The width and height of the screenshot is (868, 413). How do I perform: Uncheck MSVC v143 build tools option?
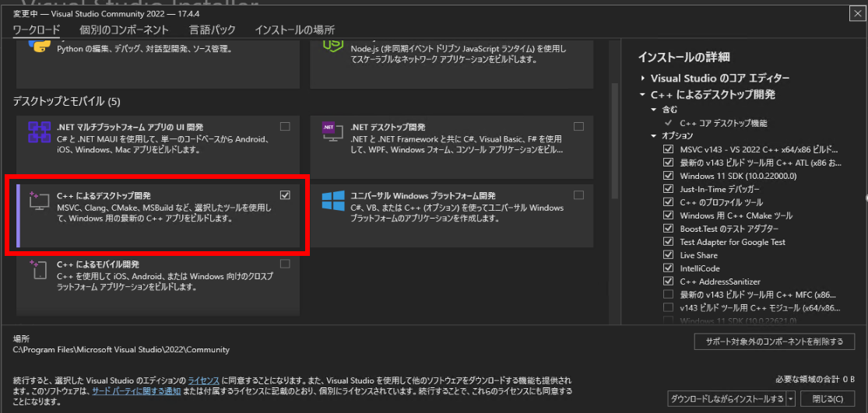(x=668, y=149)
